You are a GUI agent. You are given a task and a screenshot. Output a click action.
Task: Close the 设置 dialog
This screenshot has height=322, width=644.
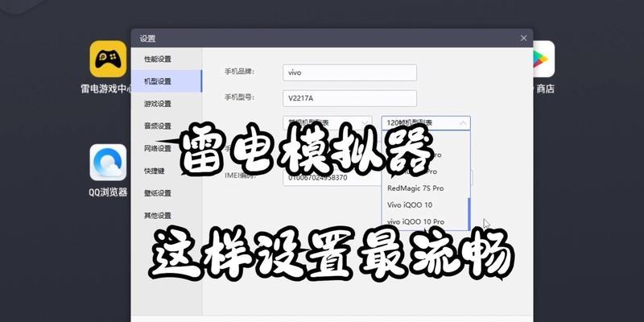[523, 38]
